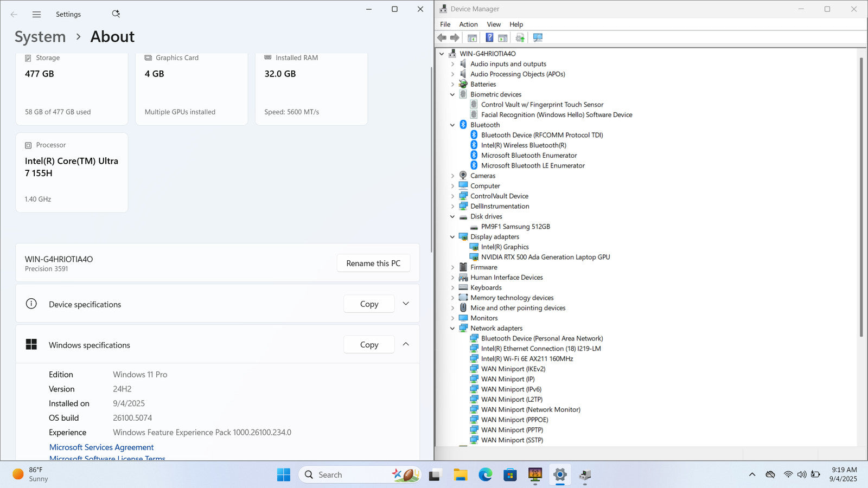868x488 pixels.
Task: Collapse the Network adapters category
Action: click(452, 329)
